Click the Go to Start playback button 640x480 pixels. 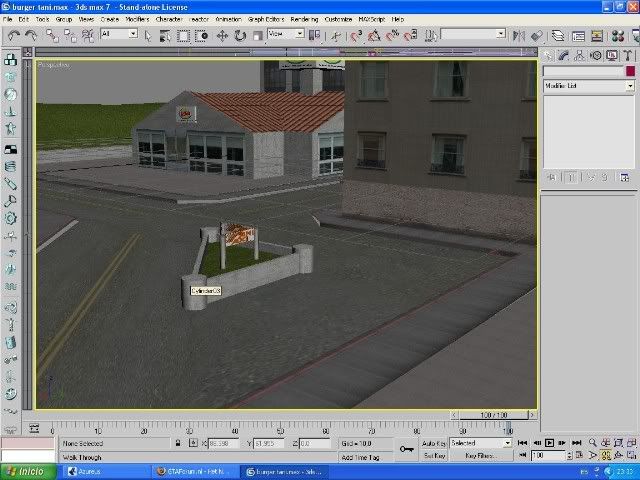[x=522, y=442]
